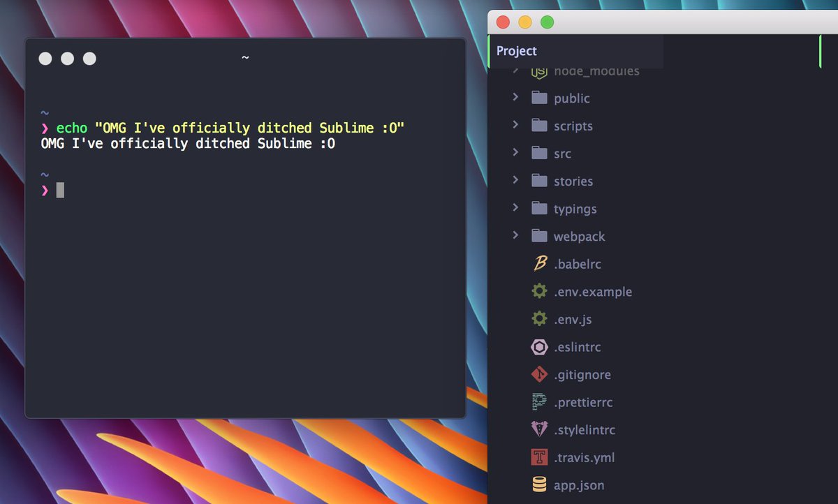838x504 pixels.
Task: Open the .travis.yml file
Action: (x=585, y=458)
